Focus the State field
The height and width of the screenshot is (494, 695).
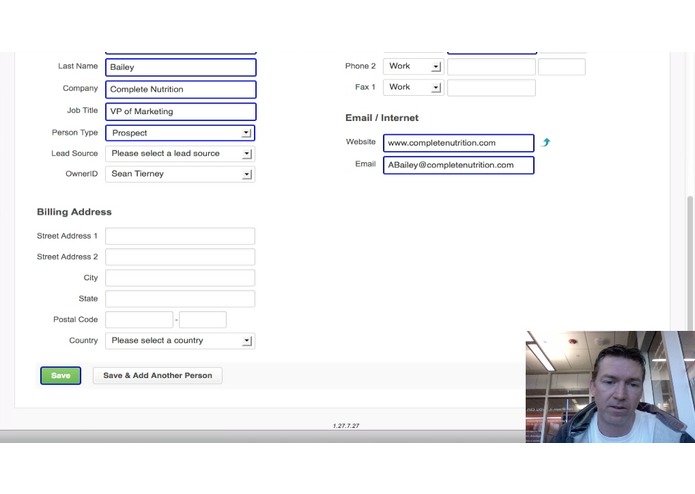point(180,299)
